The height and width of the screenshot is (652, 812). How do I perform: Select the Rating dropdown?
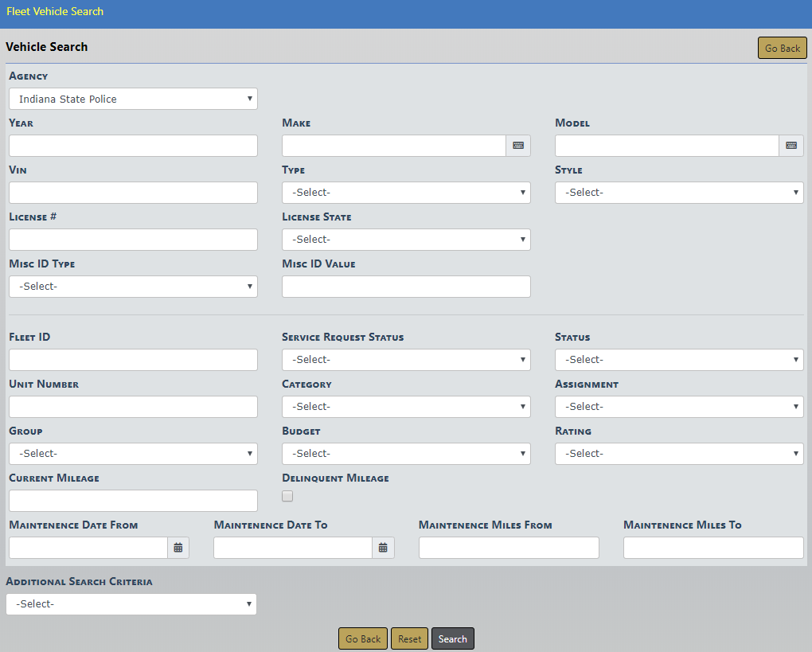(x=679, y=454)
